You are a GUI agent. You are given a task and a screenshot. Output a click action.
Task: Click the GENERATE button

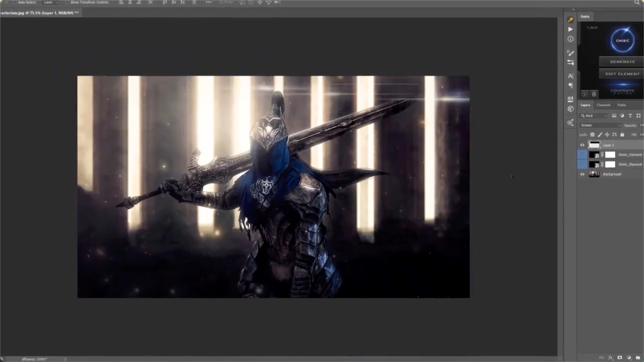[622, 62]
